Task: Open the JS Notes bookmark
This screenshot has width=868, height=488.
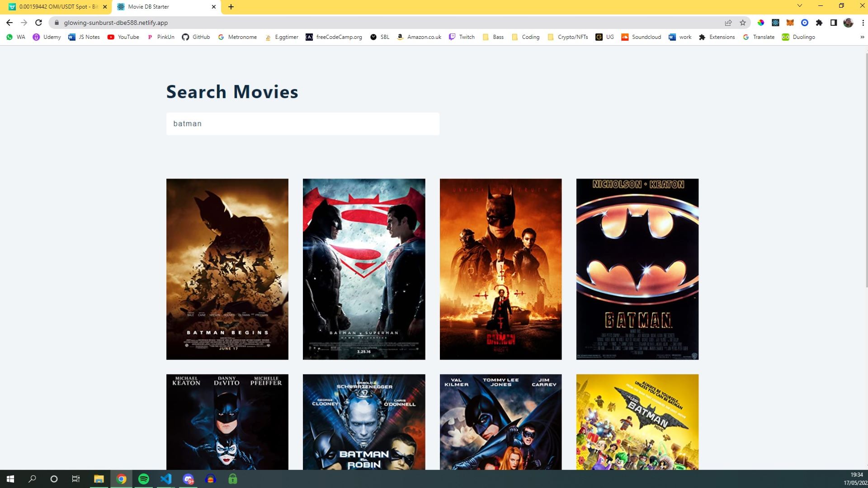Action: (x=84, y=37)
